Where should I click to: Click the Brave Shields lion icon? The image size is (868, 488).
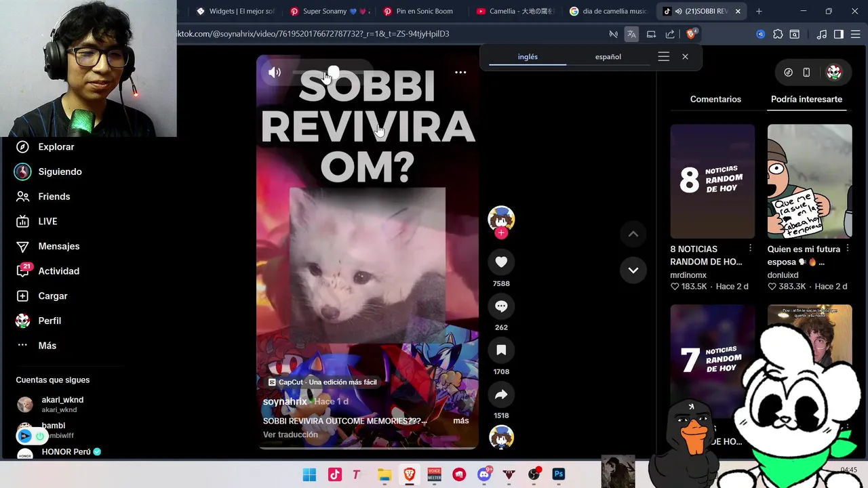click(691, 34)
